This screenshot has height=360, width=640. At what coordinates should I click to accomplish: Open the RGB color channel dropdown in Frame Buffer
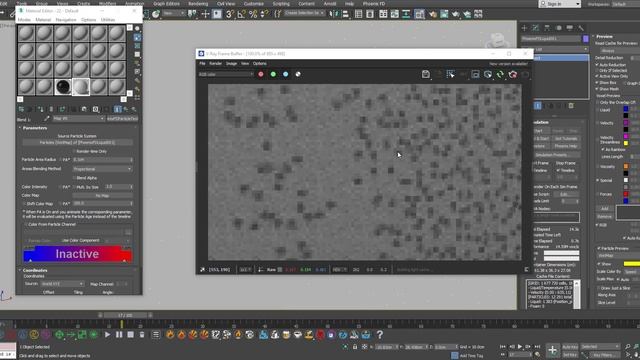coord(226,74)
